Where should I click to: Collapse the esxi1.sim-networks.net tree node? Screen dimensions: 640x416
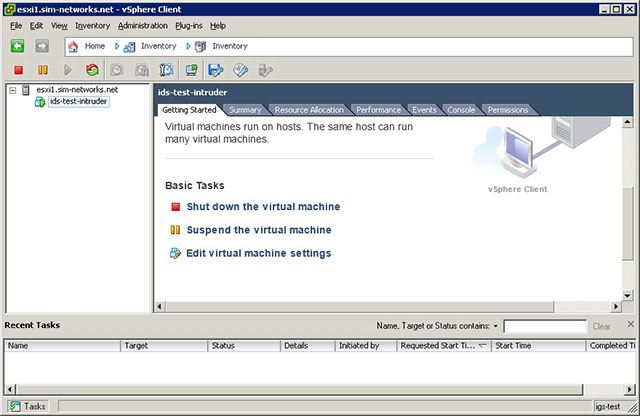[13, 90]
